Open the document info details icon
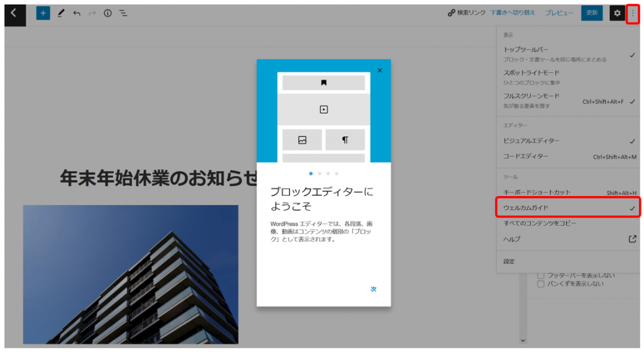The image size is (644, 352). coord(108,13)
